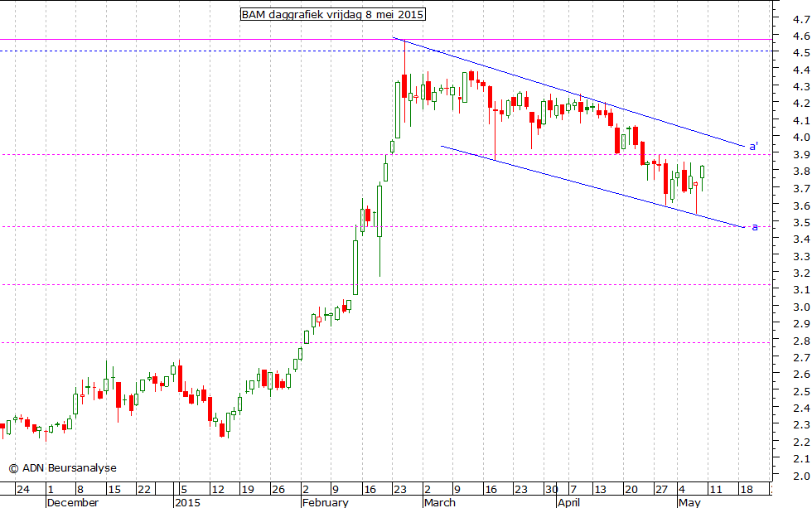Click the date label 12 in January

click(x=217, y=490)
